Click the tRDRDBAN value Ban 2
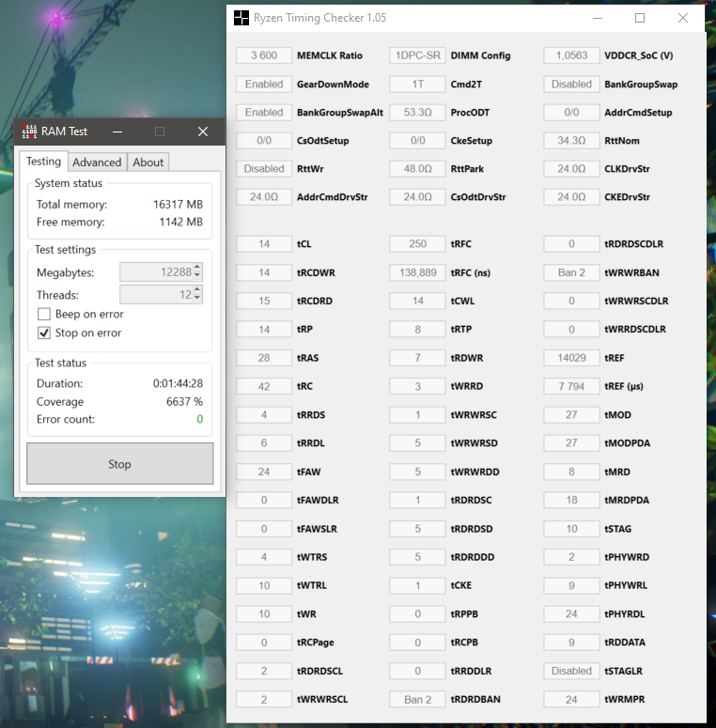Viewport: 716px width, 728px height. 417,699
